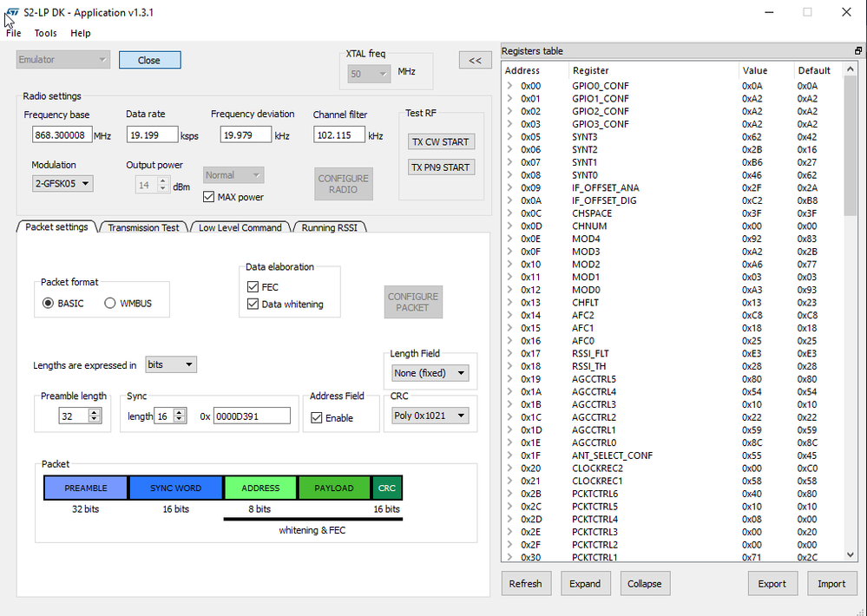Viewport: 867px width, 616px height.
Task: Expand register row 0x17 RSSI_FLT
Action: click(509, 353)
